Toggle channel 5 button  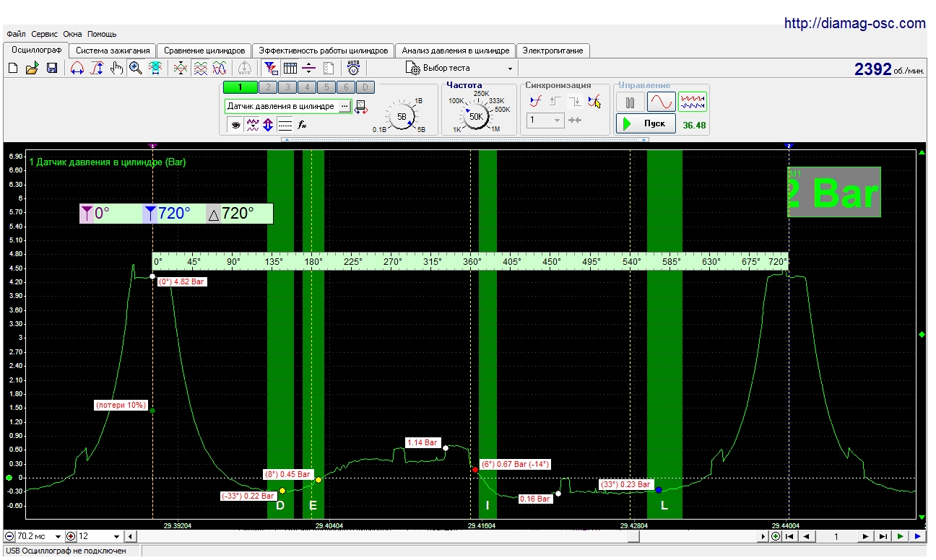[326, 87]
